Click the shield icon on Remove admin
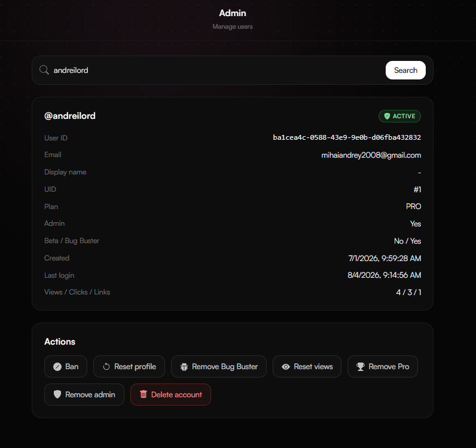Screen dimensions: 476x448 click(57, 394)
